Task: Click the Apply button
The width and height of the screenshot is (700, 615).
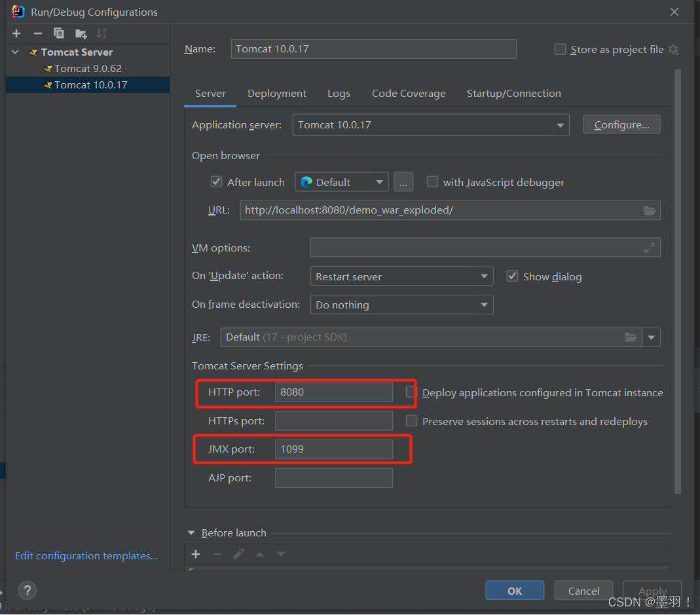Action: [652, 590]
